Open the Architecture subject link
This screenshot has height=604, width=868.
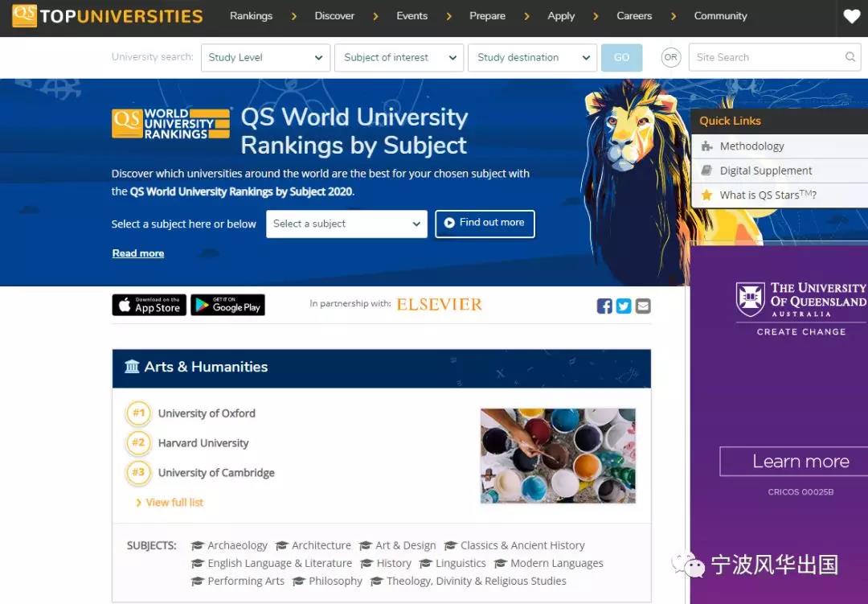pyautogui.click(x=321, y=545)
